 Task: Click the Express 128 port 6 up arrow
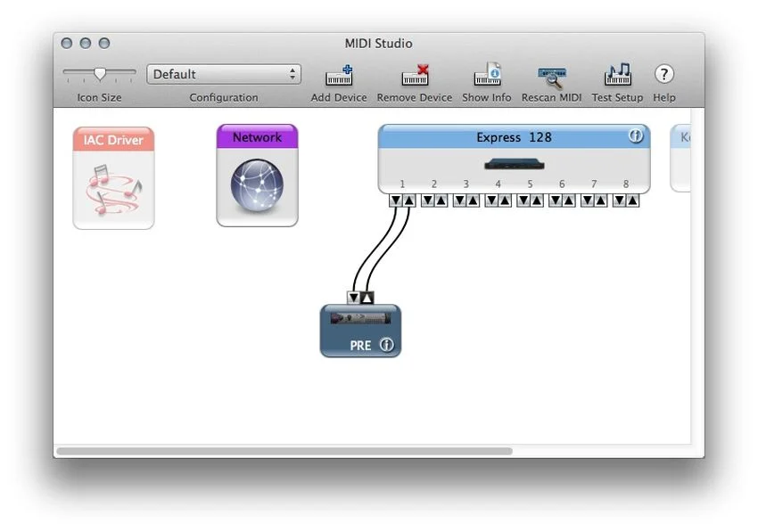[569, 201]
